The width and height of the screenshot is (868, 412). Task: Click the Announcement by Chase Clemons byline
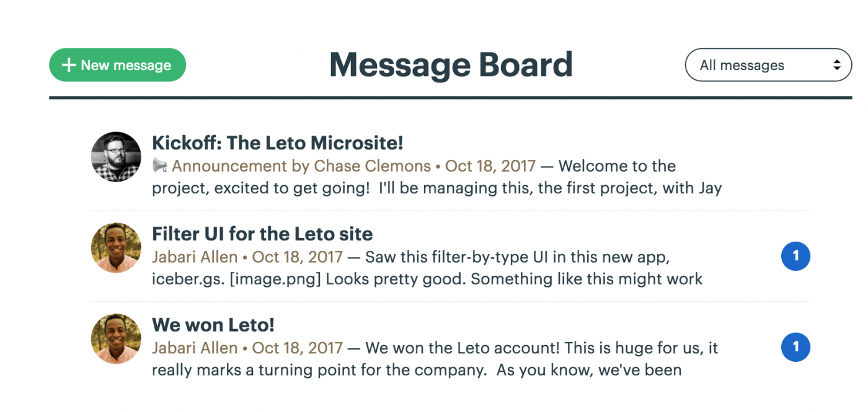coord(301,166)
